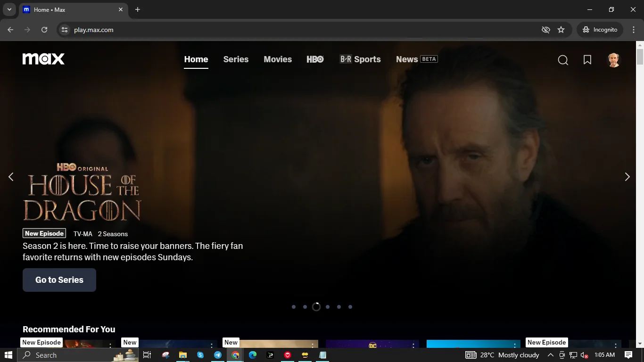Open Skype from the taskbar
The image size is (644, 362).
tap(200, 355)
